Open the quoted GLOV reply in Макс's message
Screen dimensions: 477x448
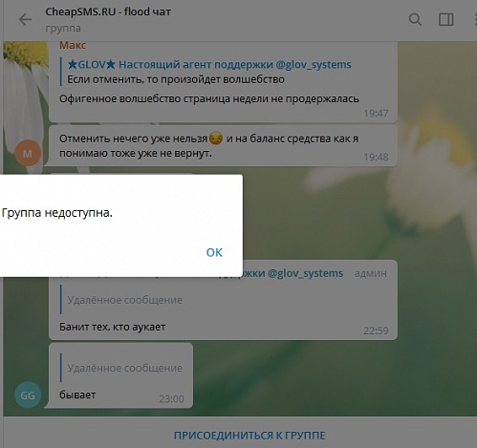pos(209,72)
